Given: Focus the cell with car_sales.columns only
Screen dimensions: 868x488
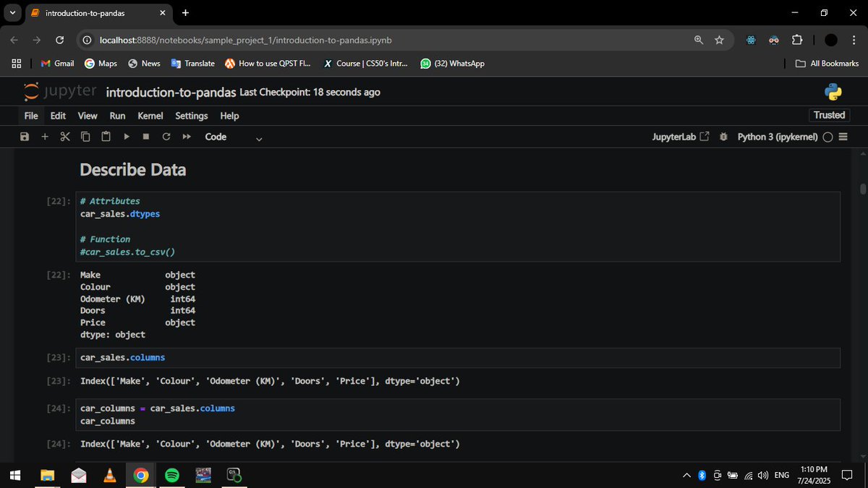Looking at the screenshot, I should click(x=459, y=358).
